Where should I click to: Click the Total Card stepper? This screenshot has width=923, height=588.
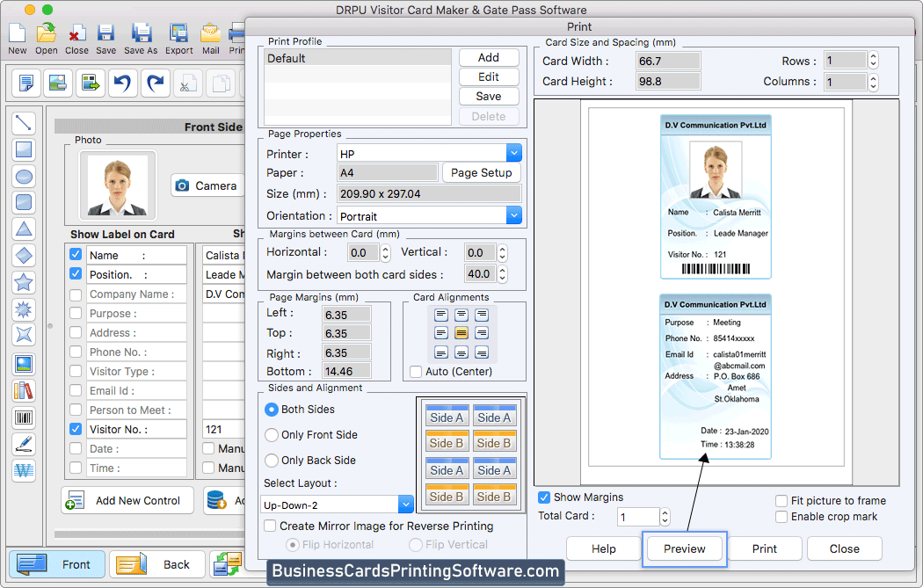(x=665, y=517)
